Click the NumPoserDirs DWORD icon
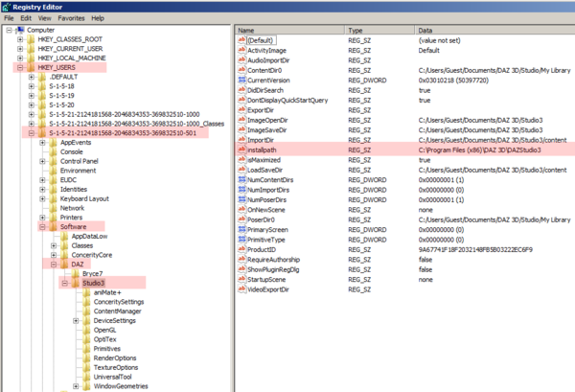Screen dimensions: 575x392 point(241,199)
